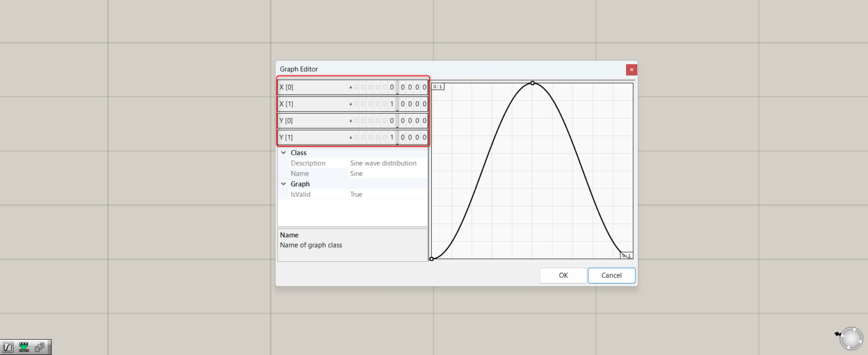
Task: Collapse the Class section
Action: pos(284,152)
